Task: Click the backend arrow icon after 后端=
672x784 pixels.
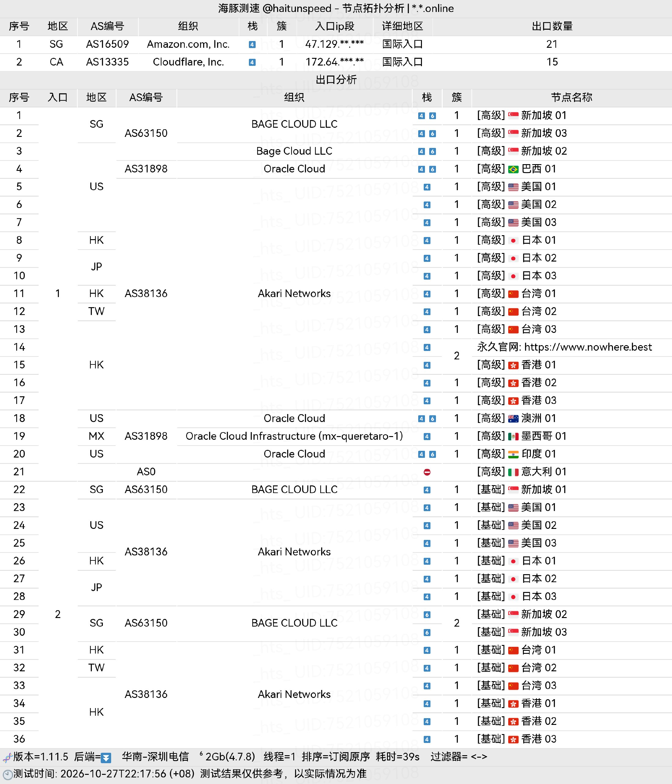Action: click(x=106, y=758)
